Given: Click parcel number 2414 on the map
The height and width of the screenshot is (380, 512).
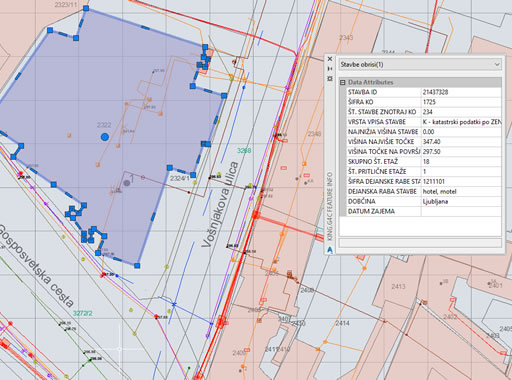Looking at the screenshot, I should [x=342, y=323].
